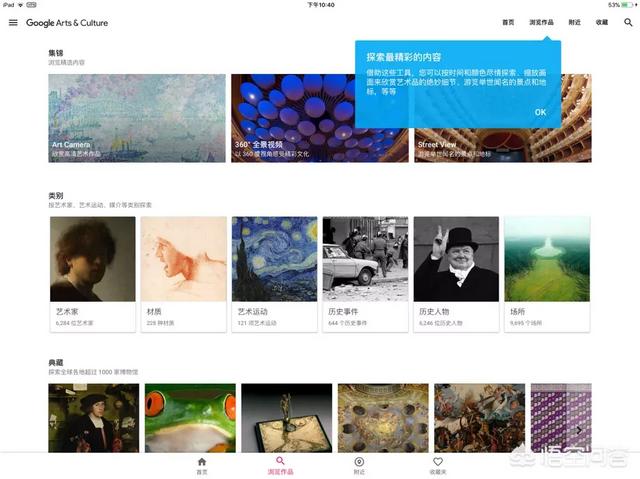Tap the 浏览作品 search icon in bottom bar
Viewport: 640px width, 479px height.
280,461
